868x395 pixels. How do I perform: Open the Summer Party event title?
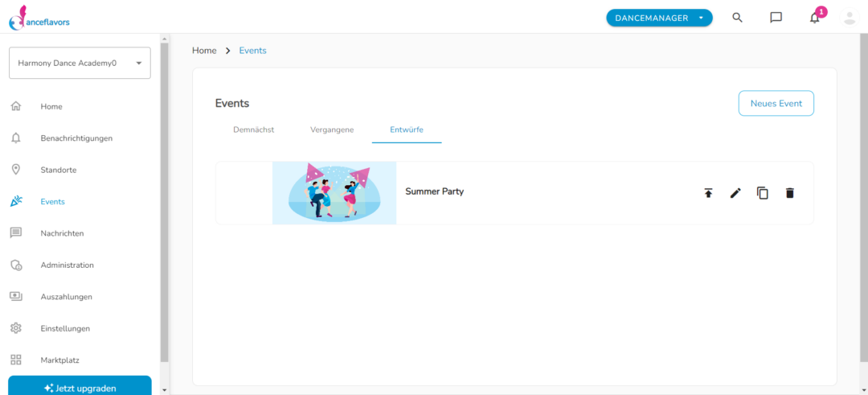pos(435,191)
